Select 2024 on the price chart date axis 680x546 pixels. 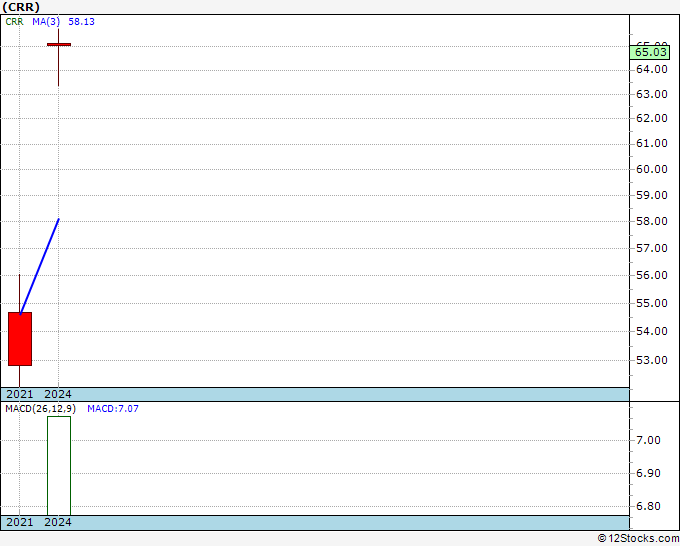pos(58,394)
